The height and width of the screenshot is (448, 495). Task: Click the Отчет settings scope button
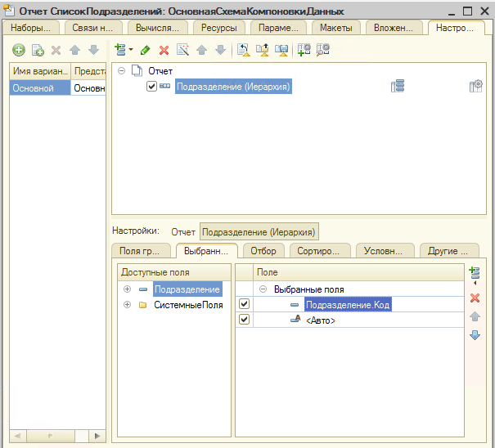182,232
